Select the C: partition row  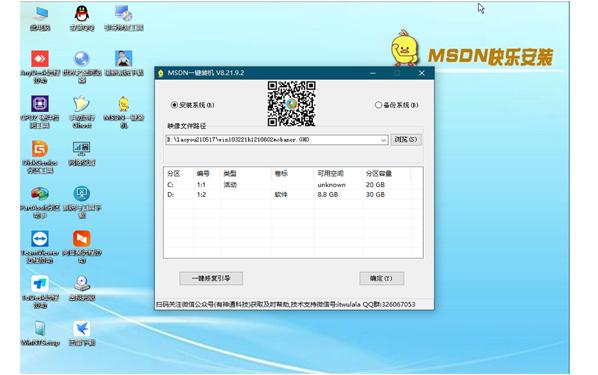tap(293, 185)
